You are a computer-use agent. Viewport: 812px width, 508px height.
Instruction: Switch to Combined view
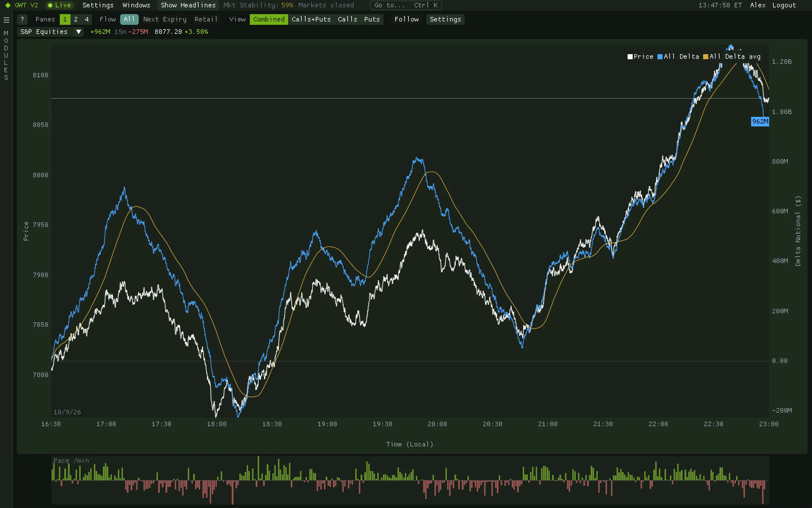[269, 19]
